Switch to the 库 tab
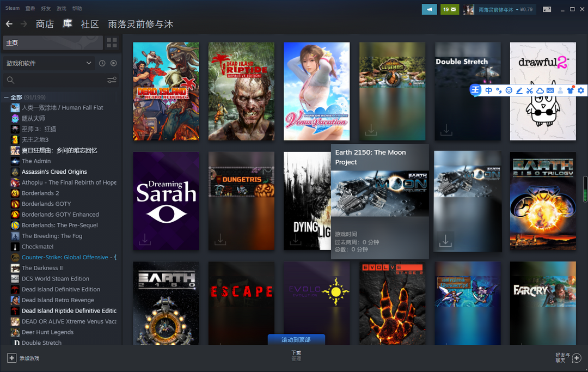This screenshot has width=588, height=372. pyautogui.click(x=67, y=23)
